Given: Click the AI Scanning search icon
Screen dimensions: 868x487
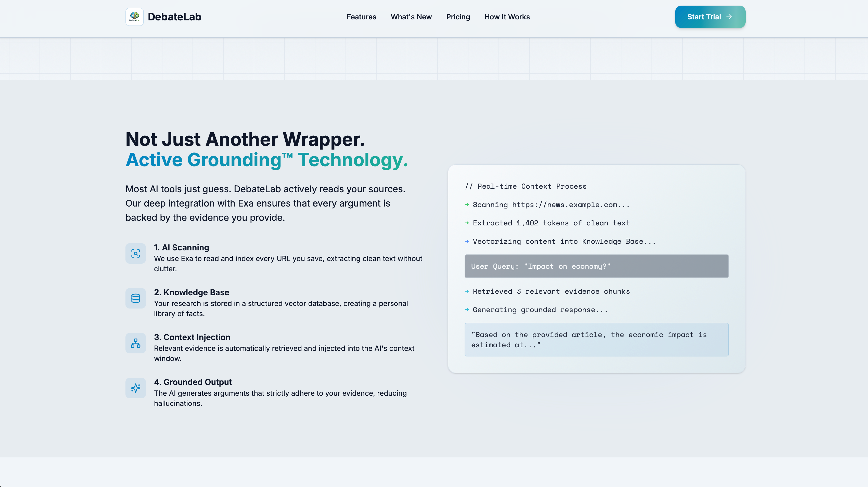Looking at the screenshot, I should (135, 253).
